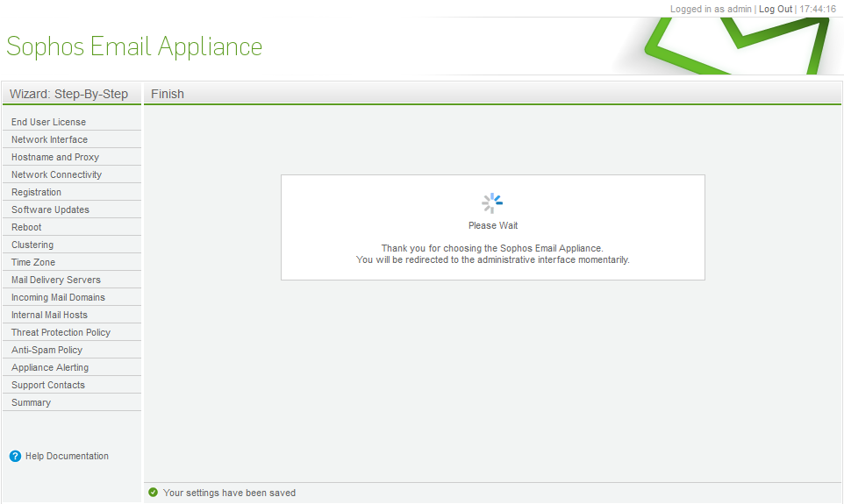Click the Please Wait loading spinner
Viewport: 844px width, 504px height.
pyautogui.click(x=492, y=203)
